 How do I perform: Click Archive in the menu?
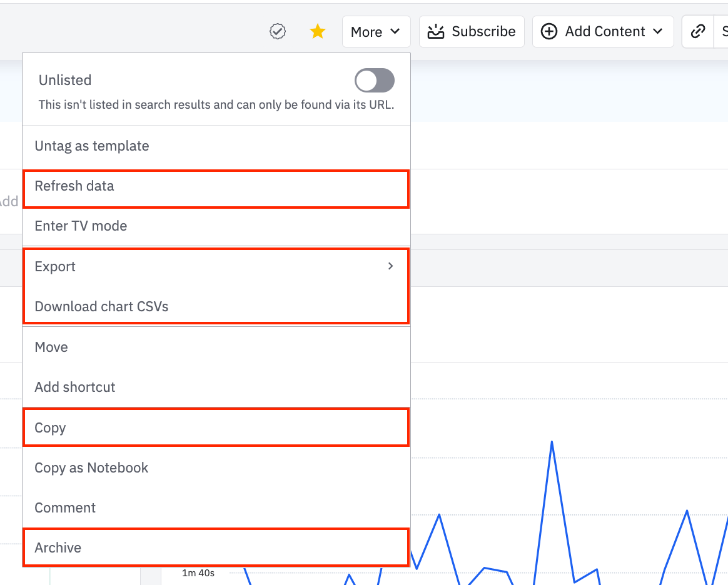click(x=58, y=548)
